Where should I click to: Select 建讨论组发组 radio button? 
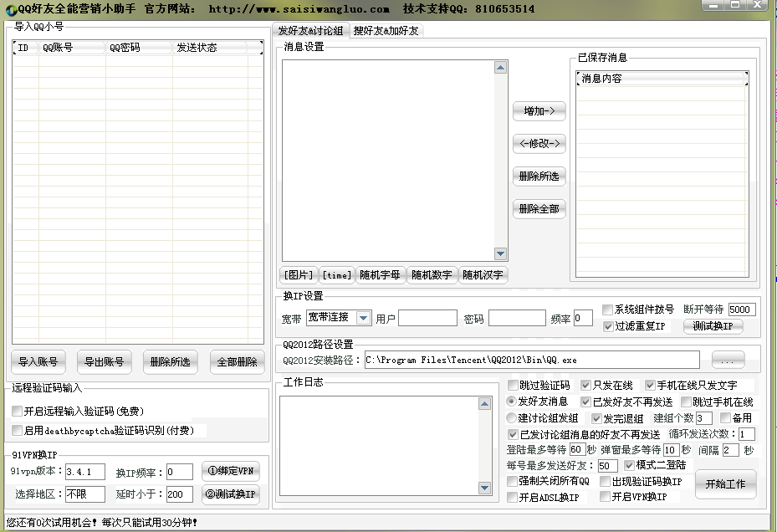[x=512, y=417]
